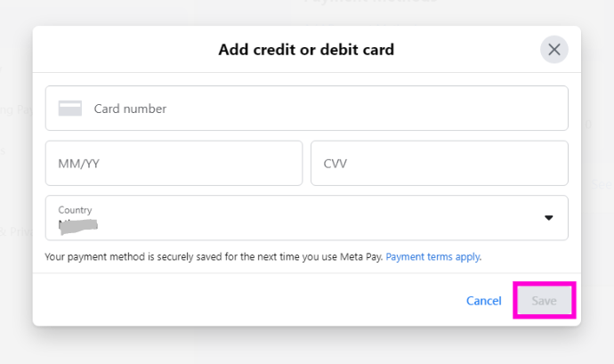Select the MM/YY expiration date field

174,163
